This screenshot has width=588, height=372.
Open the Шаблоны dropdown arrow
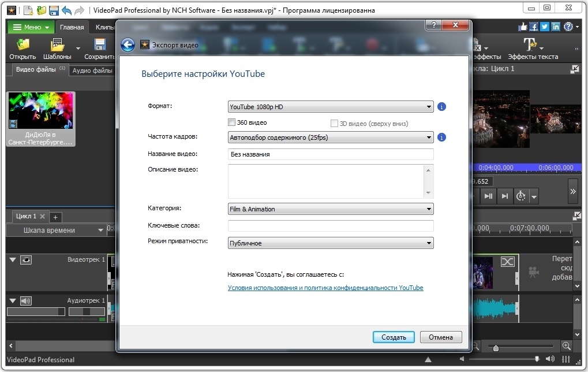(78, 49)
